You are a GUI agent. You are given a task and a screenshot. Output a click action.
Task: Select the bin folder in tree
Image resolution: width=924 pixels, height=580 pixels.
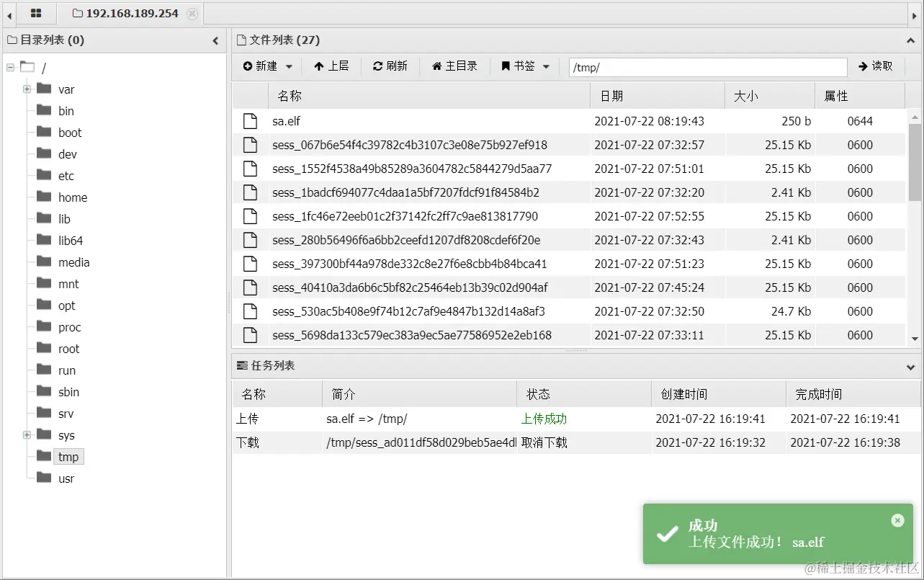pyautogui.click(x=66, y=111)
